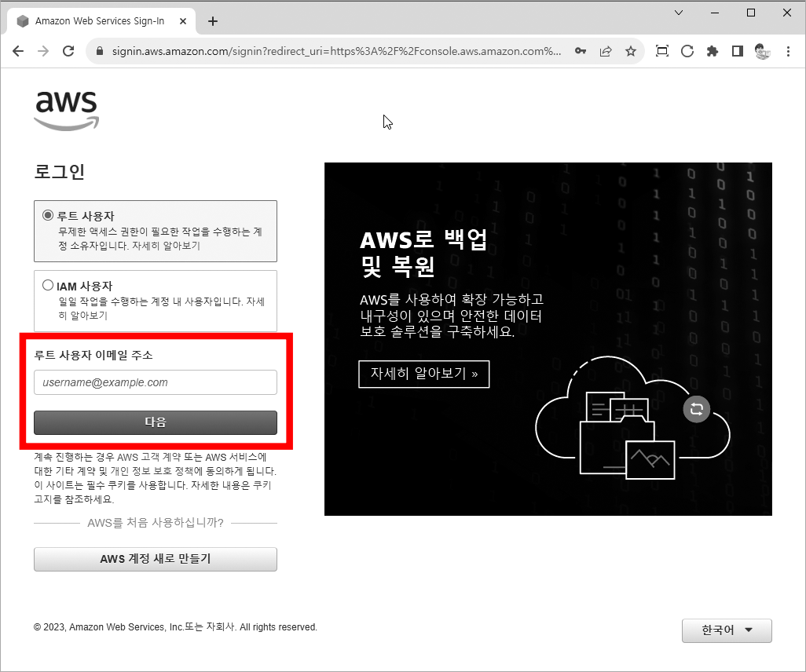Open the Chrome three-dot menu

pyautogui.click(x=788, y=51)
